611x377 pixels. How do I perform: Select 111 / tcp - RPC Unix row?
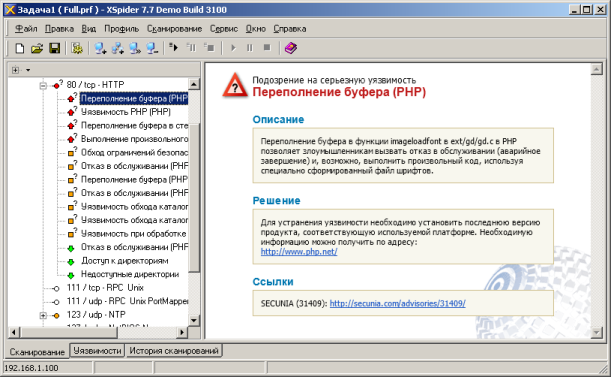[105, 288]
